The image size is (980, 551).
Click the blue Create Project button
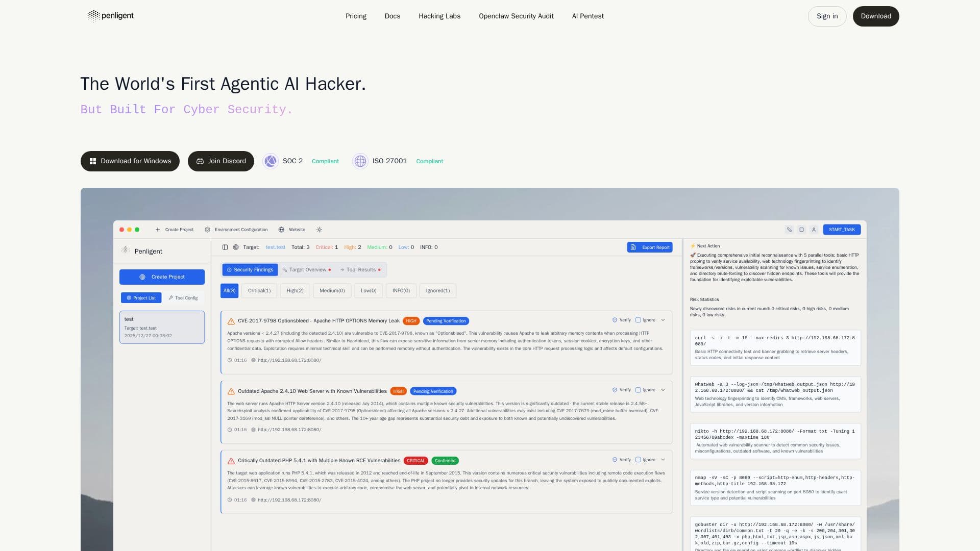pos(162,277)
